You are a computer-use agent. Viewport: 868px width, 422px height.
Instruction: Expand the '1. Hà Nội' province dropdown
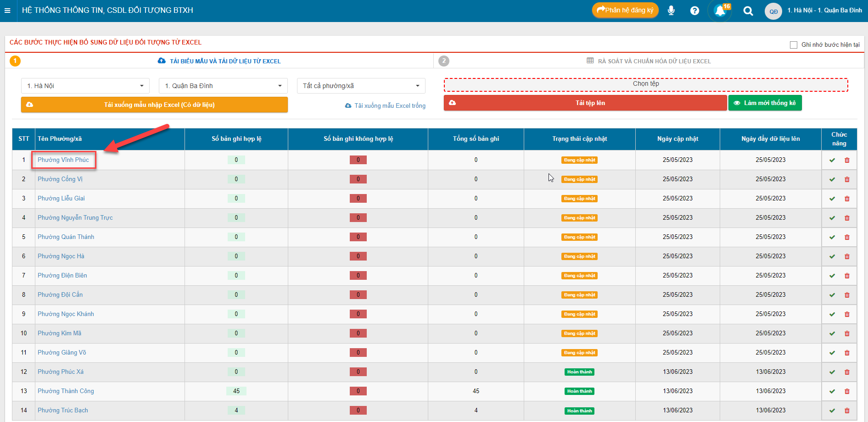click(x=85, y=86)
